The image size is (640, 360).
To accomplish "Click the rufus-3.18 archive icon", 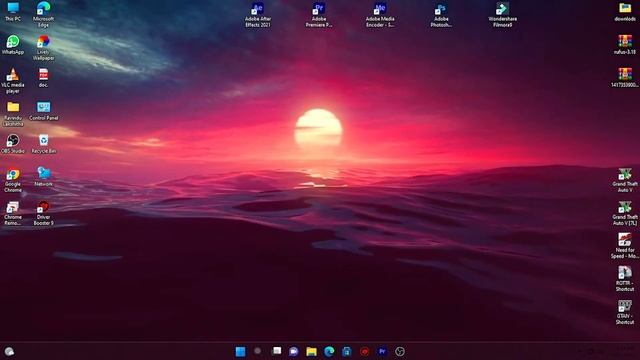I will (x=625, y=45).
